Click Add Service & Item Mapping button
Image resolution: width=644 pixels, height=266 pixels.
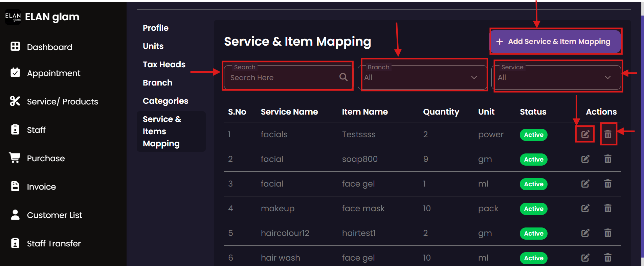555,42
